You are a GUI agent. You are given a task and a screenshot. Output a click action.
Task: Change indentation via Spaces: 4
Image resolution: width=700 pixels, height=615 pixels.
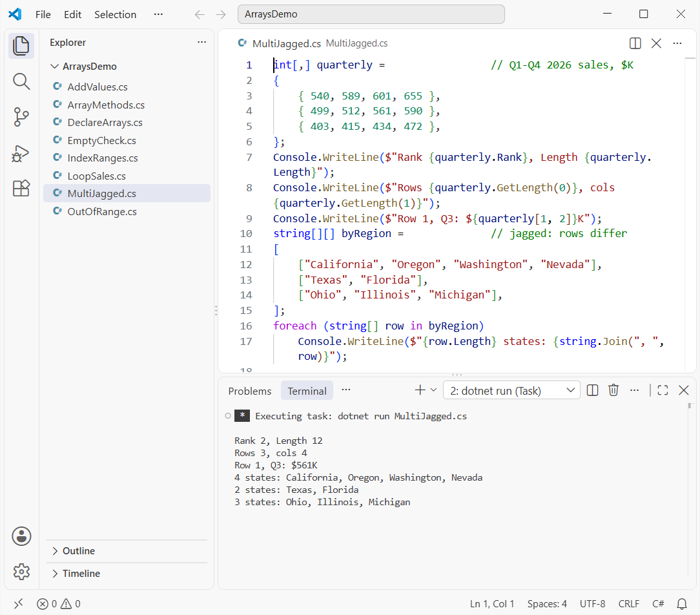click(547, 604)
